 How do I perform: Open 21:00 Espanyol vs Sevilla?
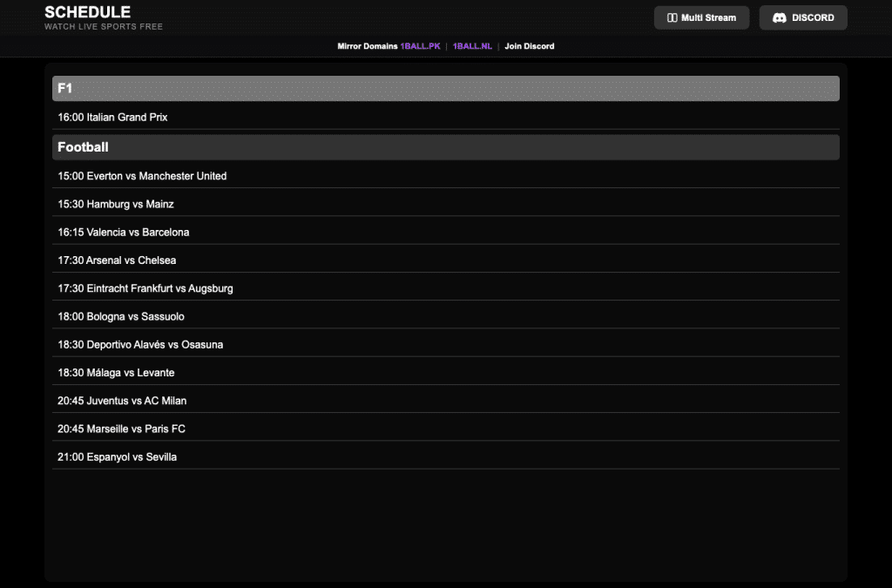point(446,456)
